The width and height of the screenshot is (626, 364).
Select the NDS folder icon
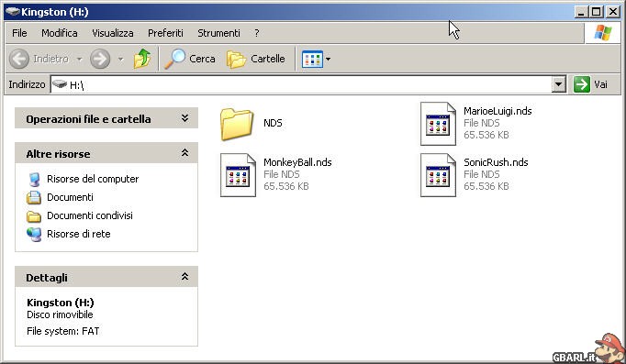pos(236,124)
